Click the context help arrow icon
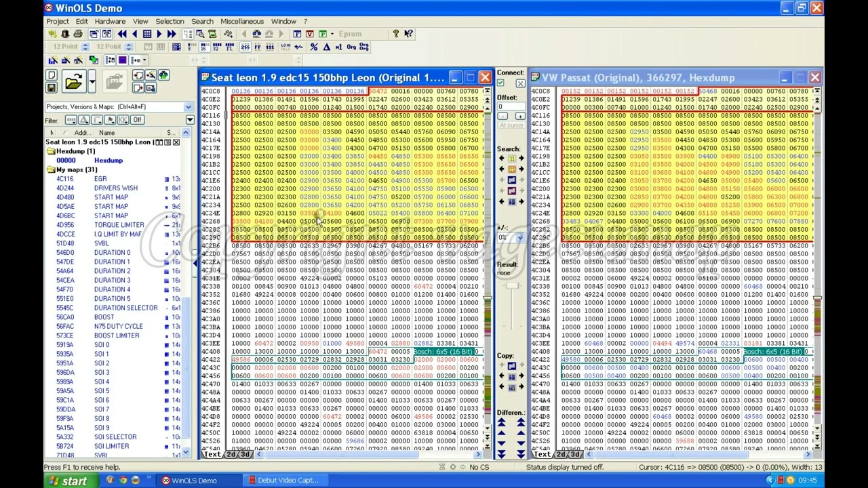Viewport: 868px width, 488px height. click(408, 34)
